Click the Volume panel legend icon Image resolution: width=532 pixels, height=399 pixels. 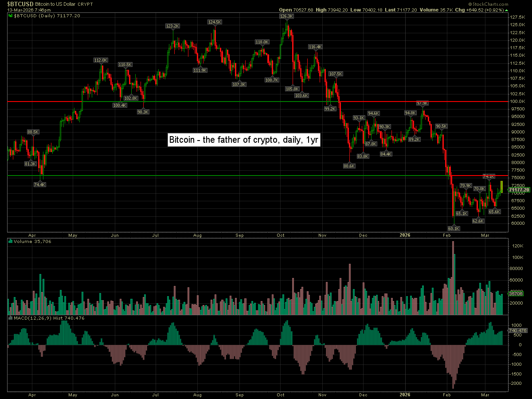pyautogui.click(x=11, y=242)
